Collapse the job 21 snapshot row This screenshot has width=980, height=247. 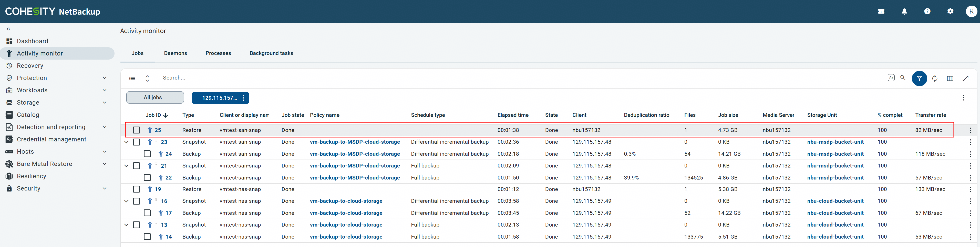tap(126, 166)
